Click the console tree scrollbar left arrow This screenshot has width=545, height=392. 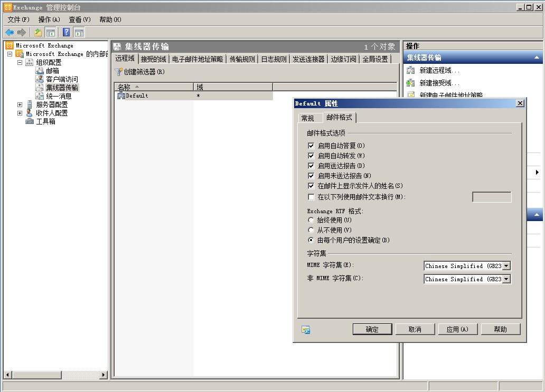7,375
